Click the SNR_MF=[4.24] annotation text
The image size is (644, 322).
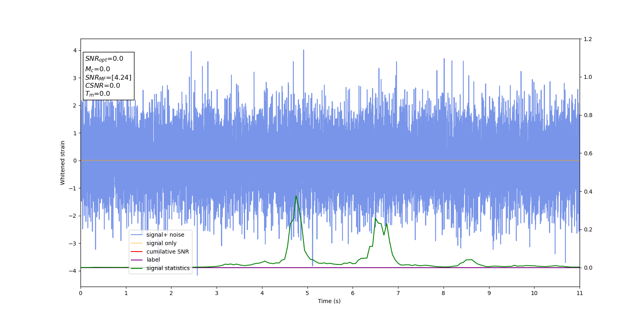(108, 77)
